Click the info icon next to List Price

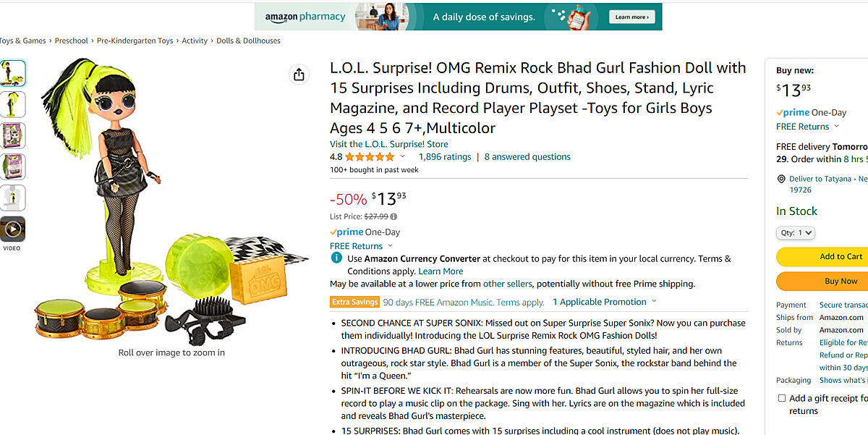393,216
